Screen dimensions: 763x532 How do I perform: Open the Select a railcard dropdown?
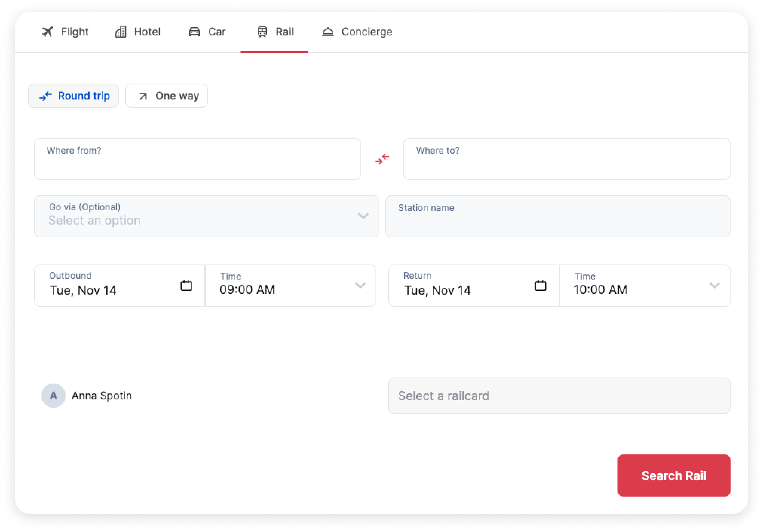pos(559,396)
